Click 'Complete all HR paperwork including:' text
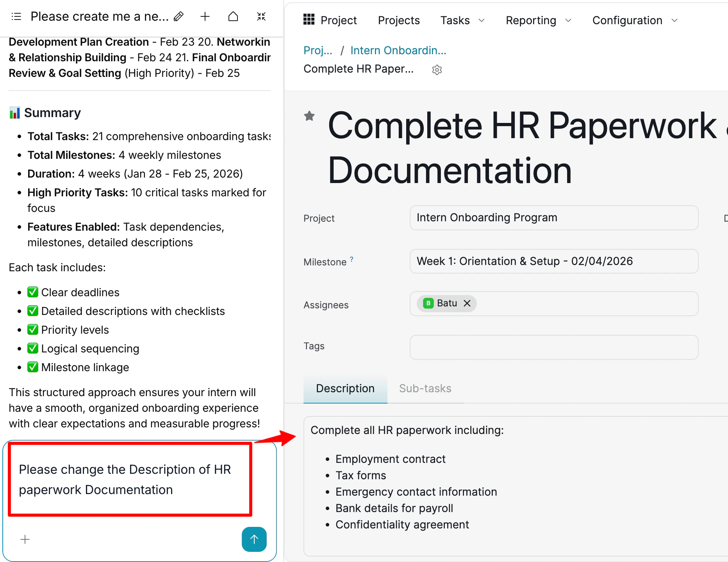This screenshot has width=728, height=562. click(x=407, y=430)
